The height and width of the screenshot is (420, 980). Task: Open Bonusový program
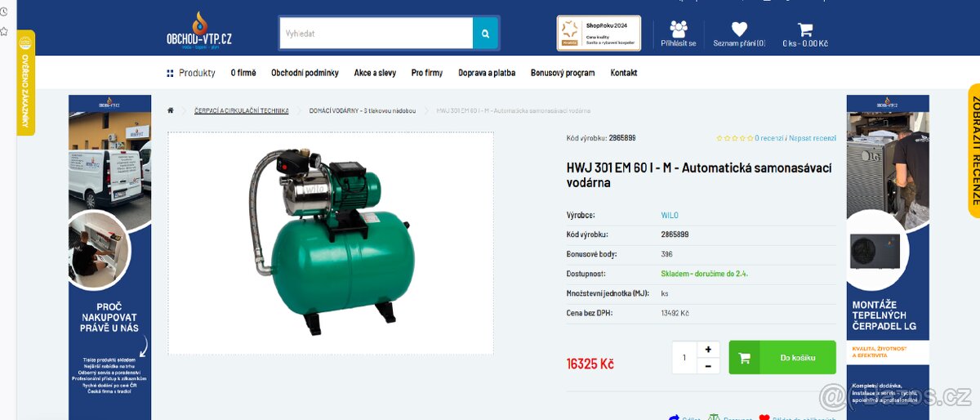click(x=563, y=73)
